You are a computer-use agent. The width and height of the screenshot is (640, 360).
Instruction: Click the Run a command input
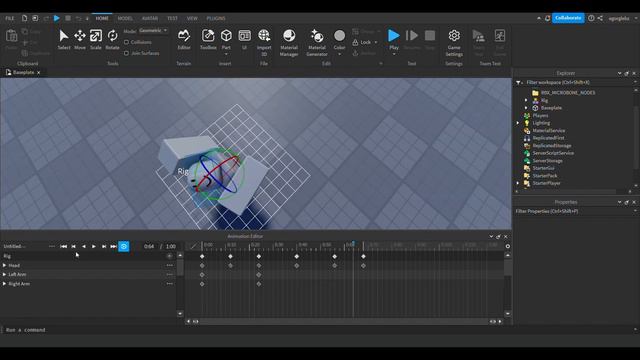click(x=318, y=330)
